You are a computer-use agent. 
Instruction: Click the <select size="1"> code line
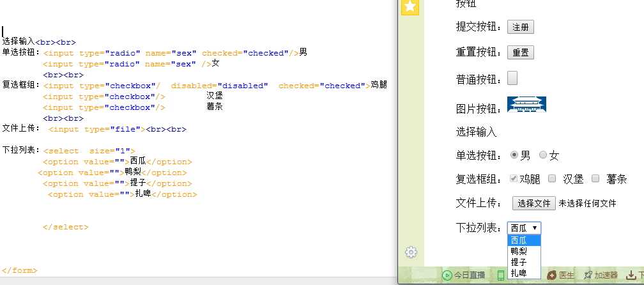tap(89, 151)
